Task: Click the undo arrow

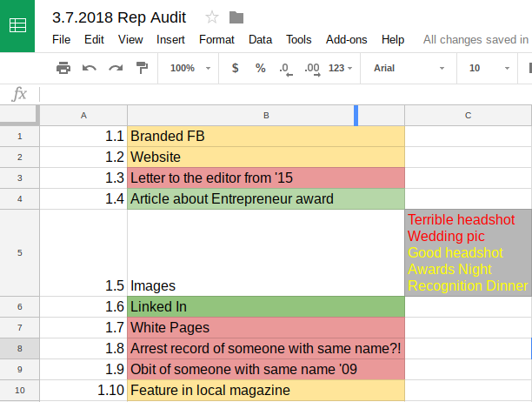Action: [90, 68]
